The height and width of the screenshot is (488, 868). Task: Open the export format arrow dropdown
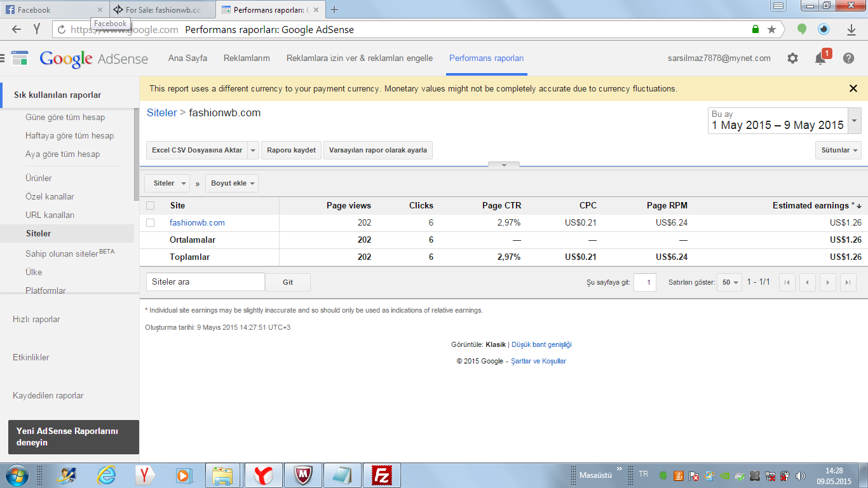pos(253,151)
